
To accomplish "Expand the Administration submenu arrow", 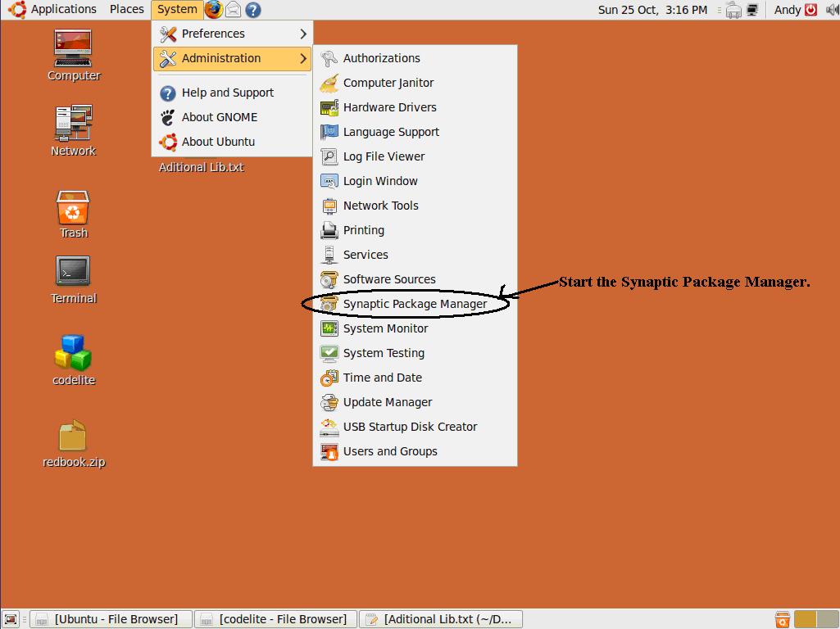I will [303, 58].
